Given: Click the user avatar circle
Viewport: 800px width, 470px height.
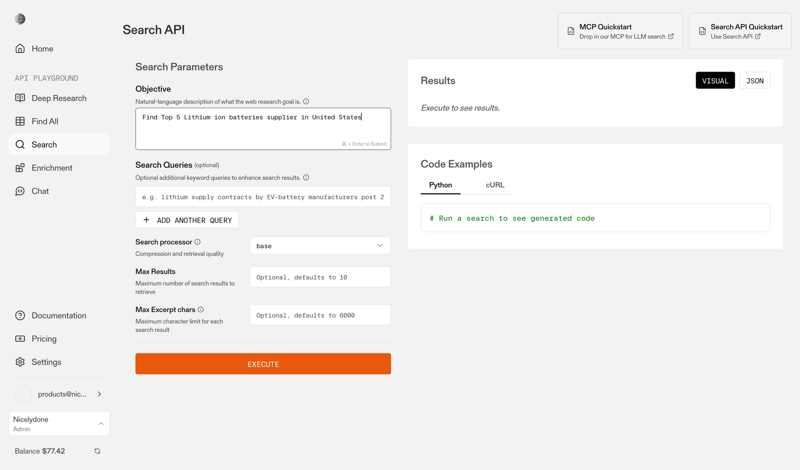Looking at the screenshot, I should pos(23,394).
